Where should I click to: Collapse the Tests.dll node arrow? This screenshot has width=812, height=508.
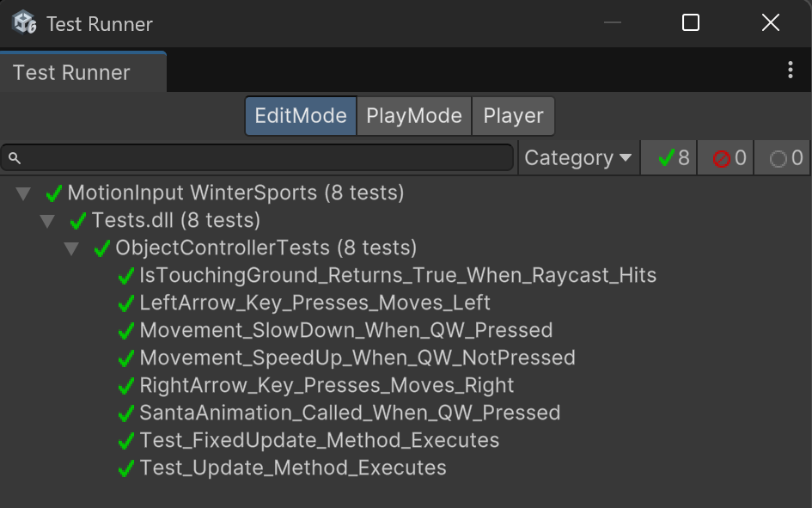47,221
